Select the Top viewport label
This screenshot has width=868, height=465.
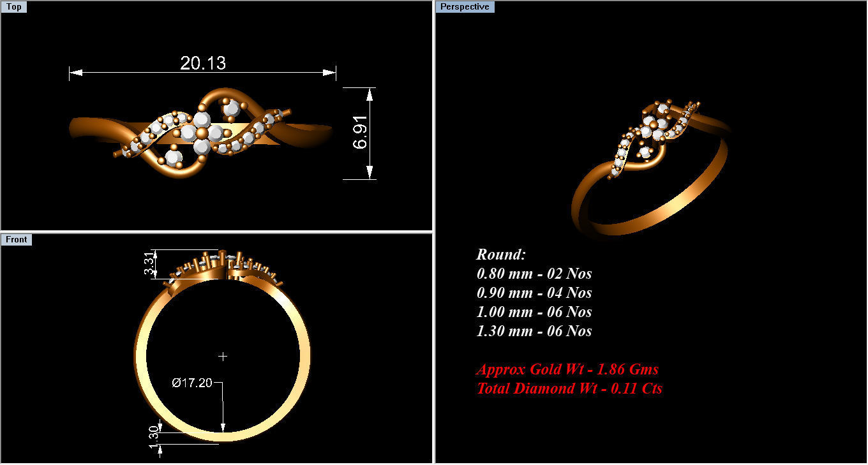tap(14, 7)
